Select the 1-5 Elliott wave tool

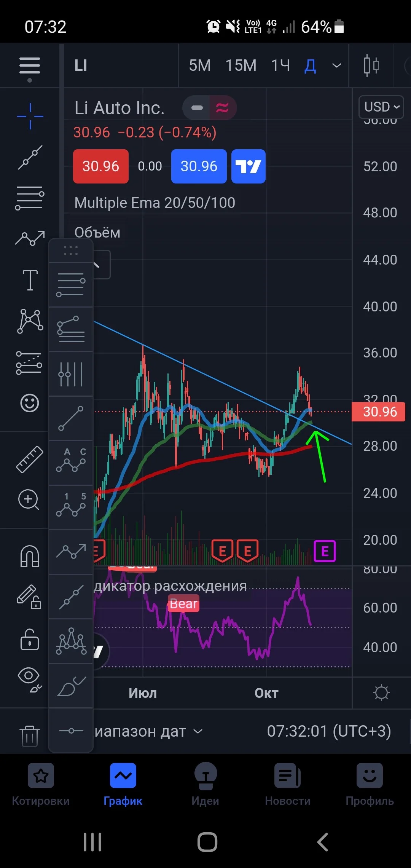pos(71,507)
